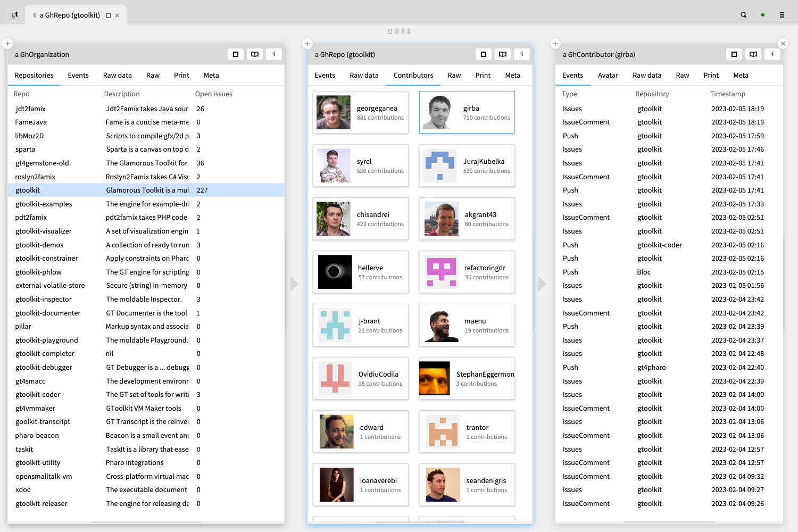The width and height of the screenshot is (798, 532).
Task: Open the hamburger menu in top bar
Action: 782,15
